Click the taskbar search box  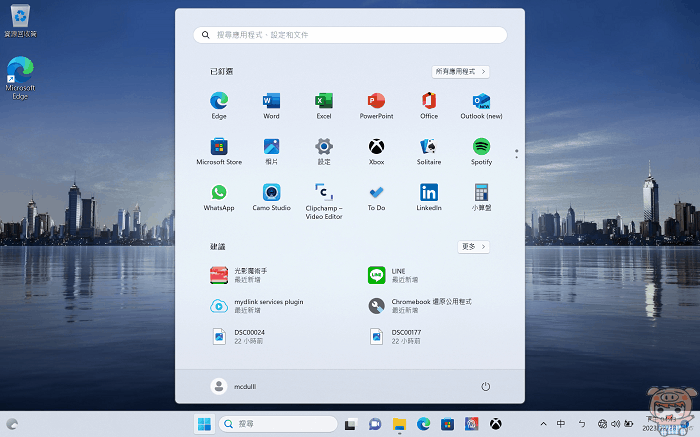click(x=278, y=424)
